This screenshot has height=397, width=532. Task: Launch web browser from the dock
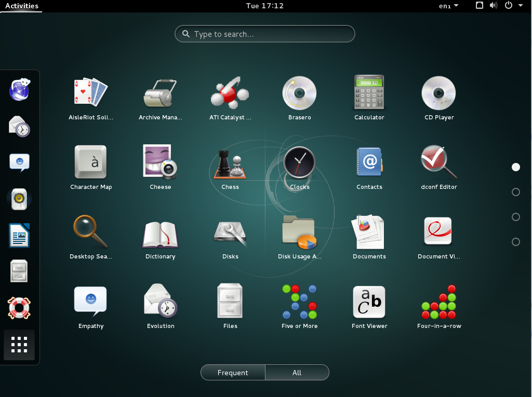click(x=20, y=90)
